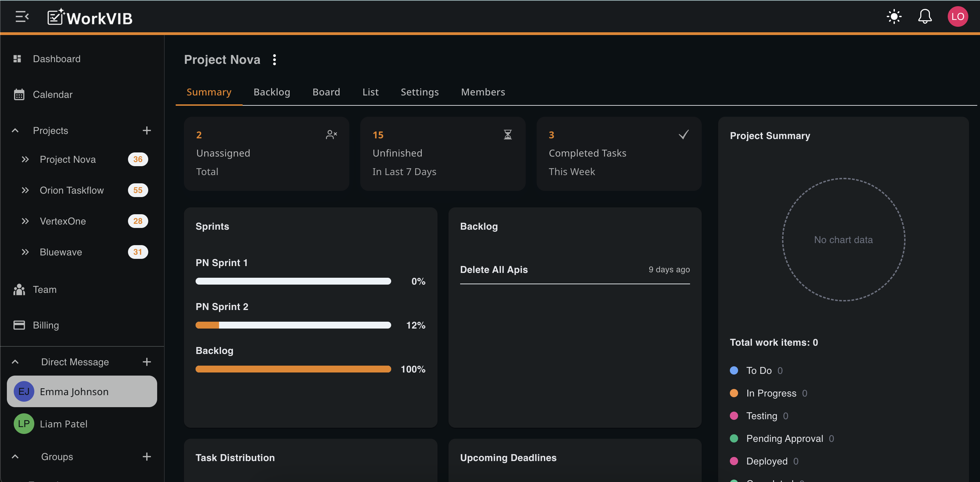The height and width of the screenshot is (482, 980).
Task: Open the Calendar sidebar icon
Action: click(19, 94)
